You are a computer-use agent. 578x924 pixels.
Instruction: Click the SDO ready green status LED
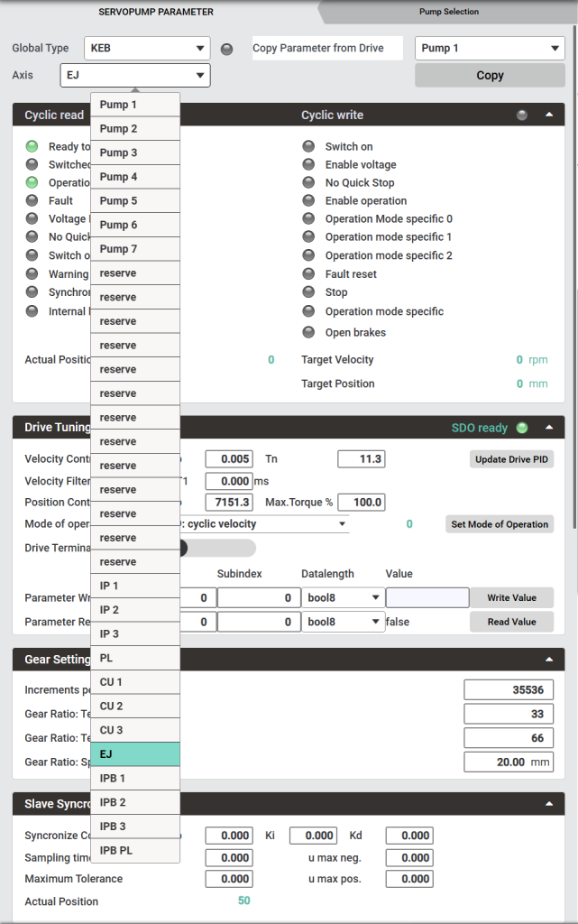pos(521,428)
